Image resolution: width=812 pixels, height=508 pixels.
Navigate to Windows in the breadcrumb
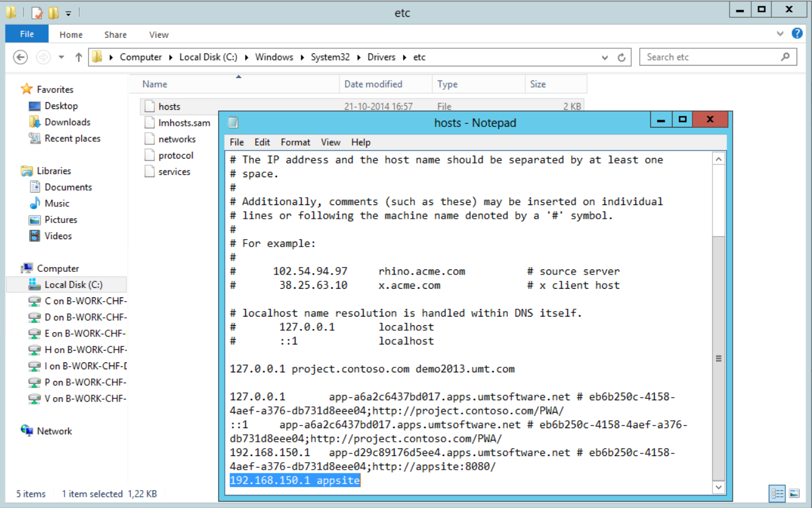pyautogui.click(x=274, y=57)
